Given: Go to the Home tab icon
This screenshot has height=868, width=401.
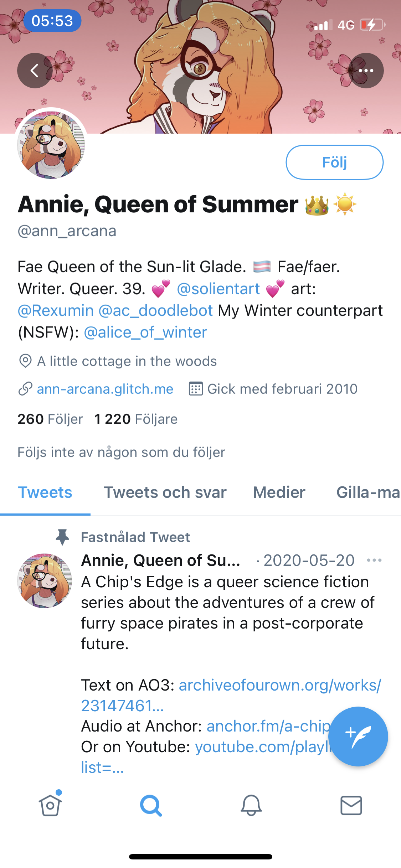Looking at the screenshot, I should tap(50, 805).
